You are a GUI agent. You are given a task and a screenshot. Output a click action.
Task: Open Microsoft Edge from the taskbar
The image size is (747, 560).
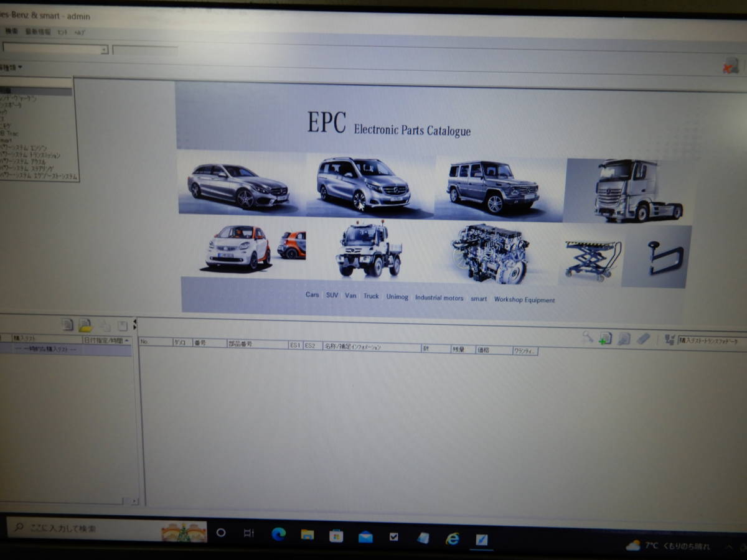(x=278, y=534)
